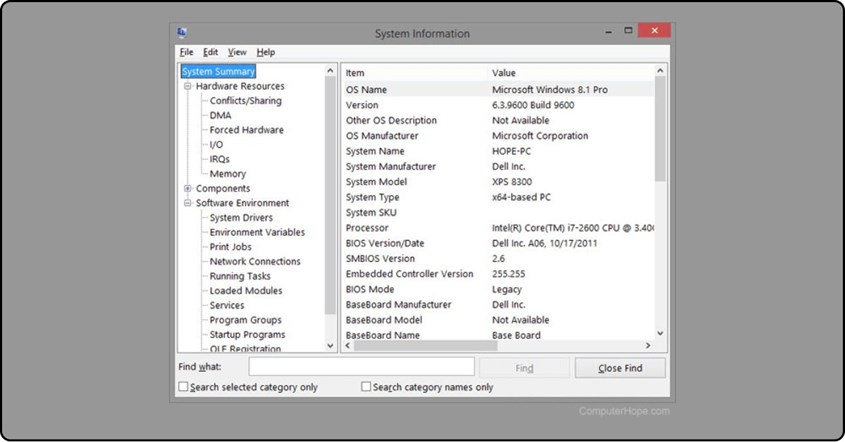Expand the Components node

(188, 189)
